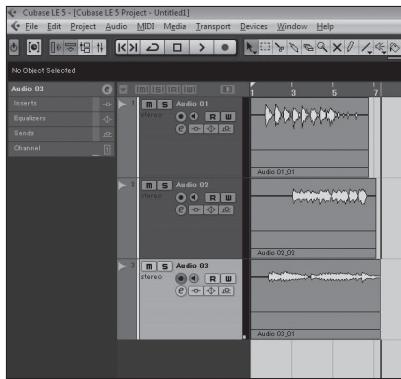
Task: Expand the Sends section in Inspector
Action: pyautogui.click(x=61, y=134)
